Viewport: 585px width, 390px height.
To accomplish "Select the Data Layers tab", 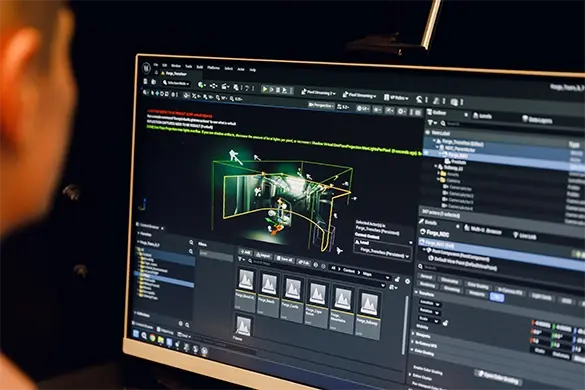I will (x=538, y=119).
